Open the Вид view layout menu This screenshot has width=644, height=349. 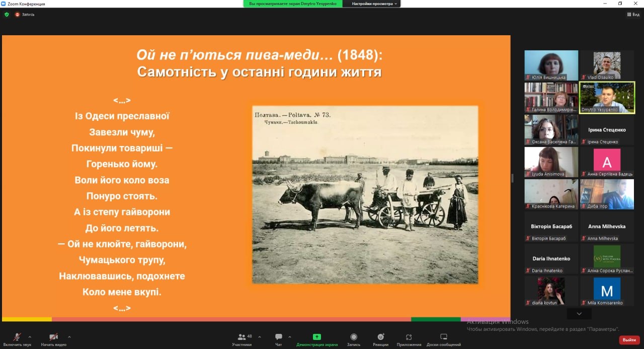pos(633,15)
